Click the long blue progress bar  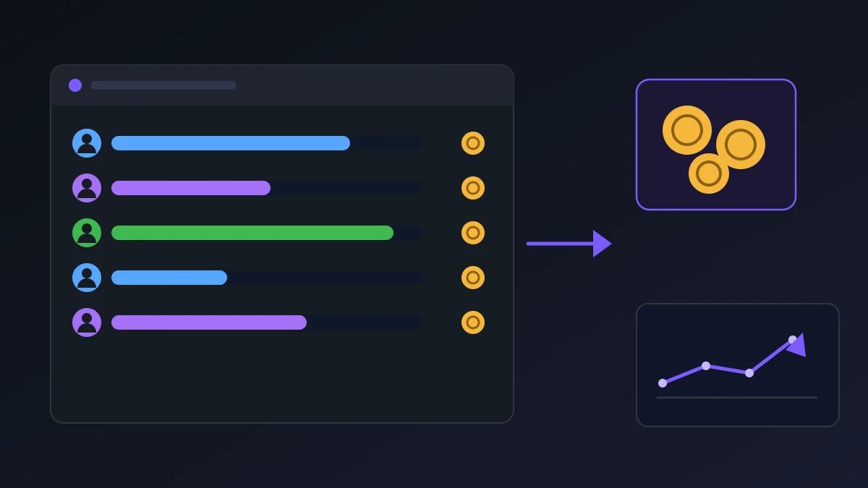pos(231,143)
